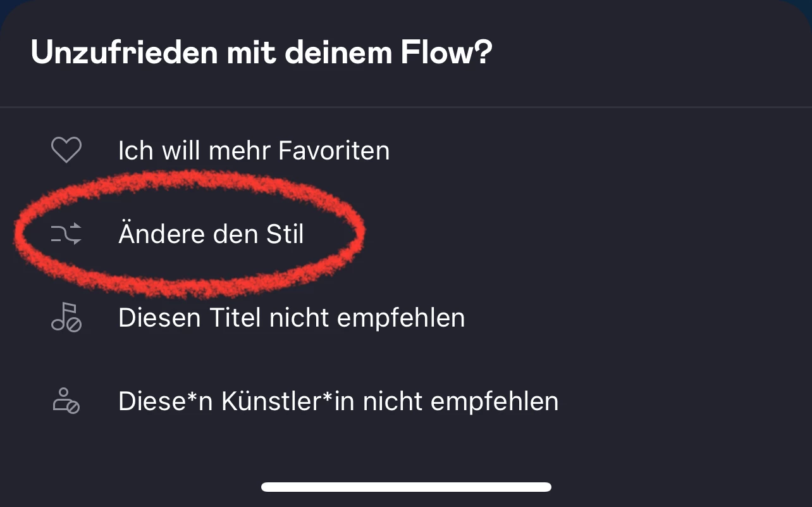Select 'Diese*n Künstler*in nicht empfehlen'
Image resolution: width=812 pixels, height=507 pixels.
[338, 401]
